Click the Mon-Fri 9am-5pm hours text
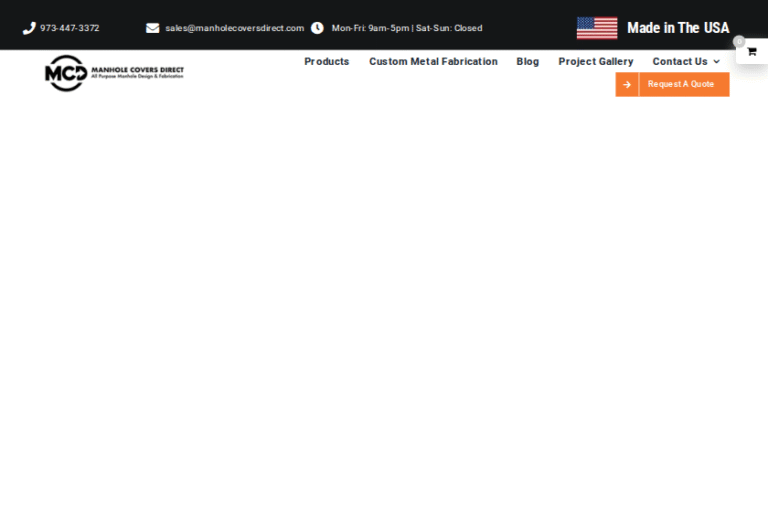Viewport: 768px width, 512px height. pyautogui.click(x=406, y=28)
